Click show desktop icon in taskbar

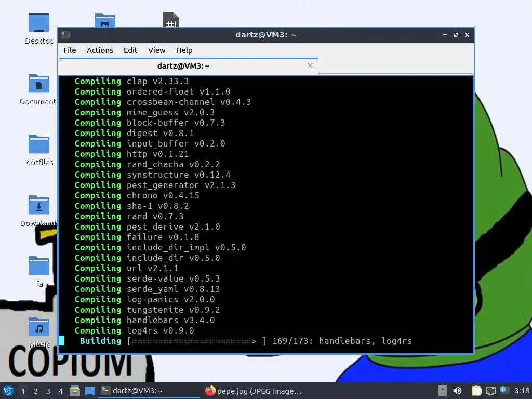click(x=90, y=391)
